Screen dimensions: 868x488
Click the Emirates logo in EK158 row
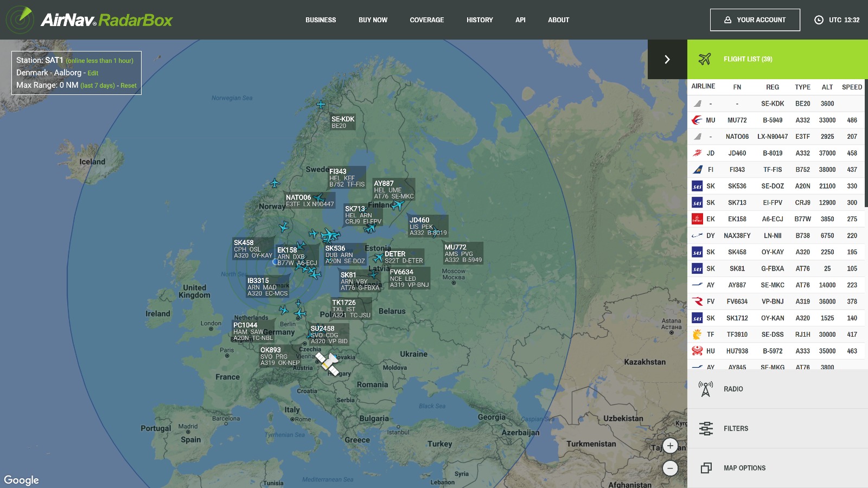697,219
